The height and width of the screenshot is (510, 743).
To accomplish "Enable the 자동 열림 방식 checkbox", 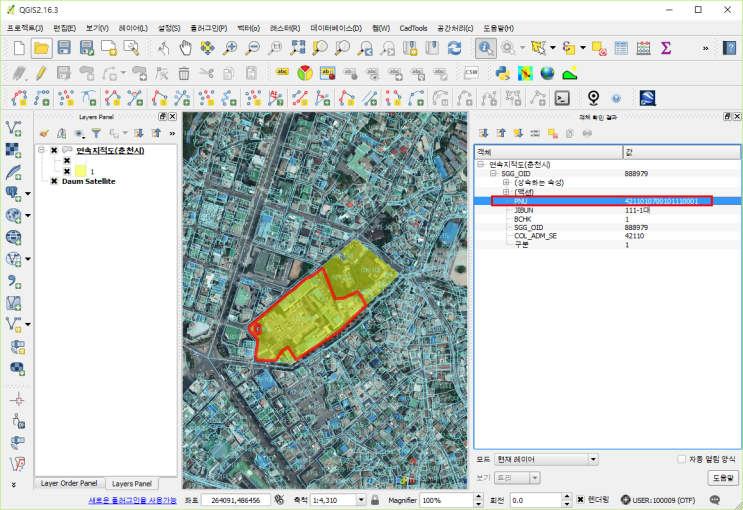I will point(682,460).
